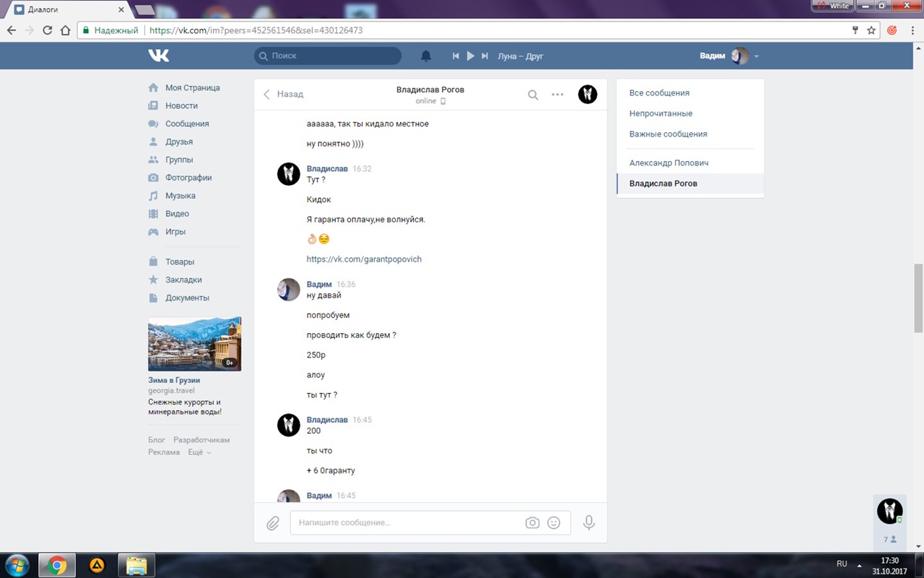Select the Непрочитанные messages filter
This screenshot has width=924, height=578.
tap(661, 113)
